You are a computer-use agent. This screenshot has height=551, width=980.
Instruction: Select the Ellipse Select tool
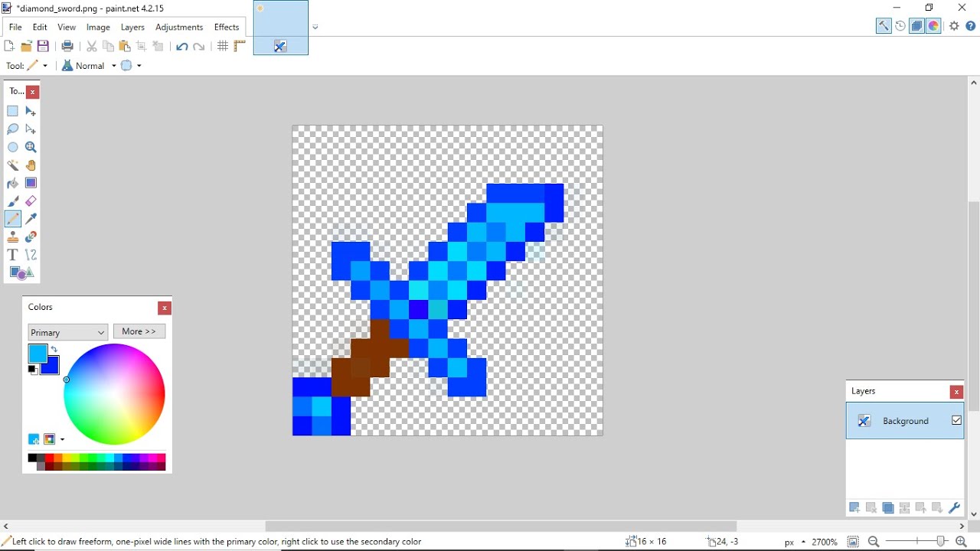pyautogui.click(x=13, y=148)
